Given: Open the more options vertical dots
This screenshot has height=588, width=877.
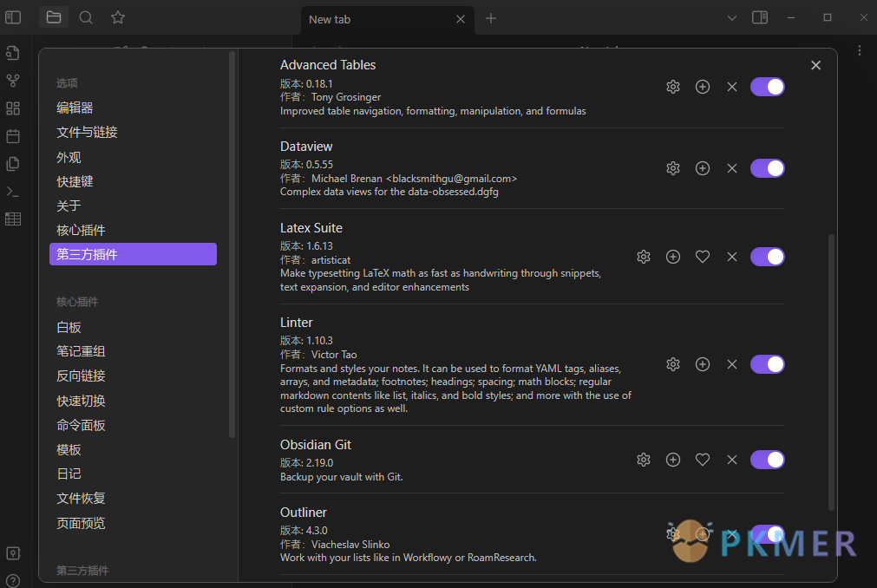Looking at the screenshot, I should pos(859,50).
